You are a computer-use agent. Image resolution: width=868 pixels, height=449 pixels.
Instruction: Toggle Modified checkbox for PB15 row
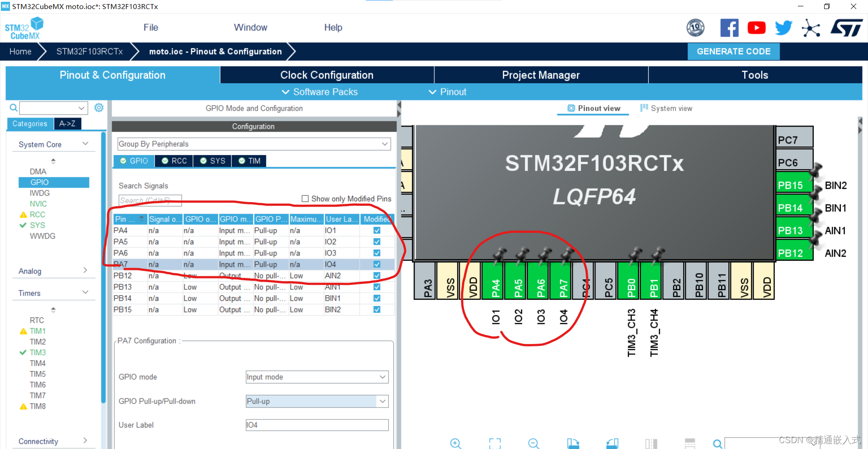pos(377,309)
